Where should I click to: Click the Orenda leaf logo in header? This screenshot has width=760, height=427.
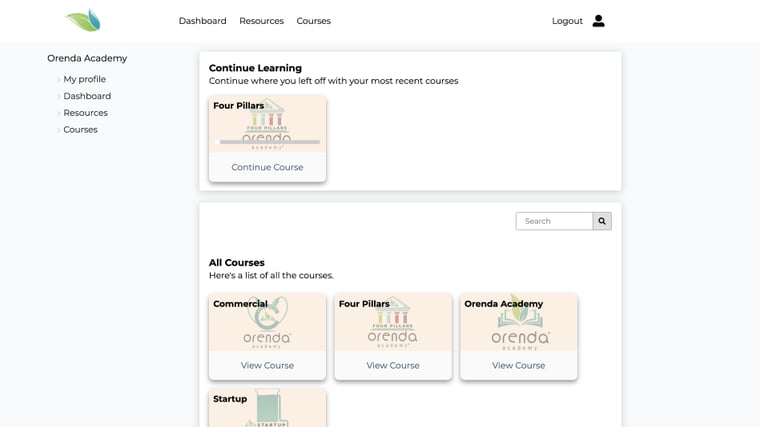tap(83, 21)
